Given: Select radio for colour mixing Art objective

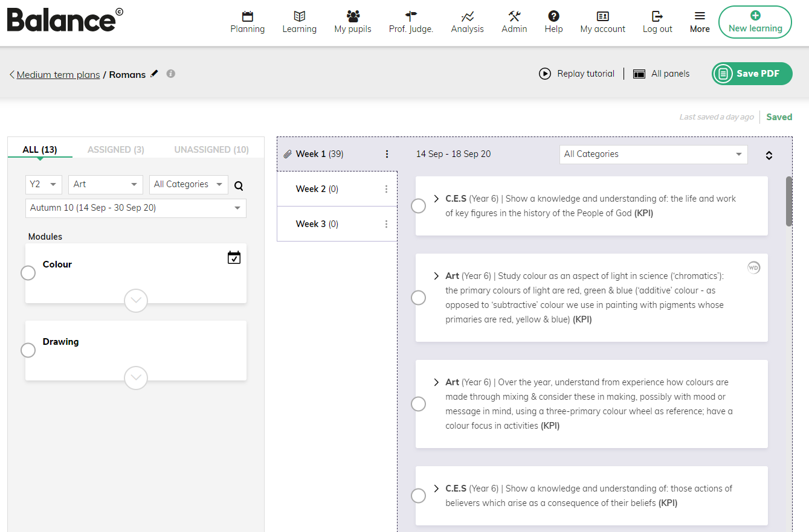Looking at the screenshot, I should [x=418, y=404].
